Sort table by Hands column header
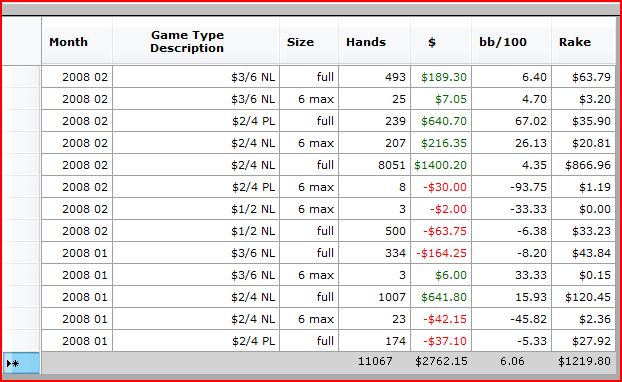 pos(374,41)
